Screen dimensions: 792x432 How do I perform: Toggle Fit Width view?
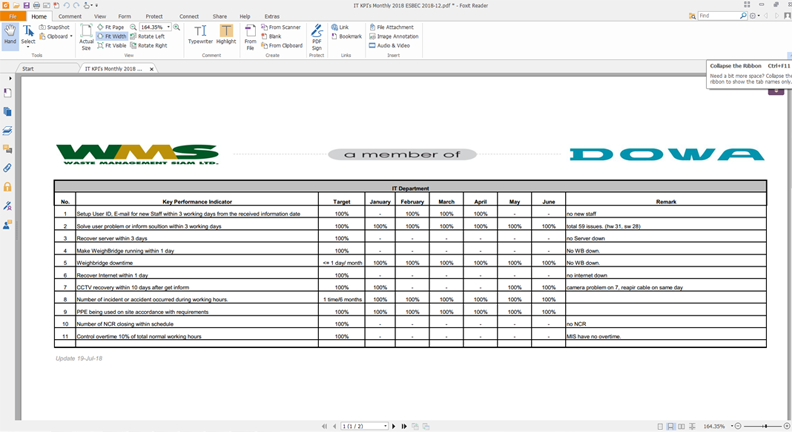point(112,36)
